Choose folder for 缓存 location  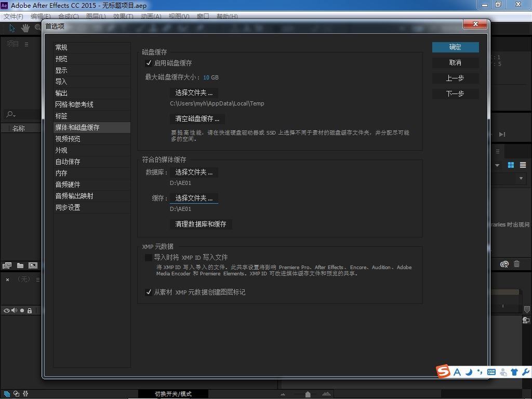pyautogui.click(x=194, y=198)
